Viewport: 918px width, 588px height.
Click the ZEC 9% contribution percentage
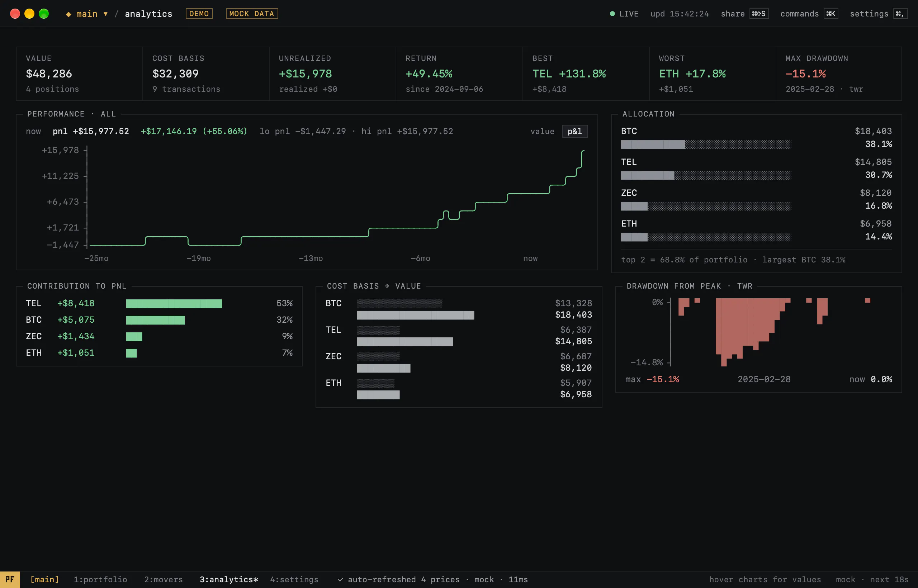point(287,336)
